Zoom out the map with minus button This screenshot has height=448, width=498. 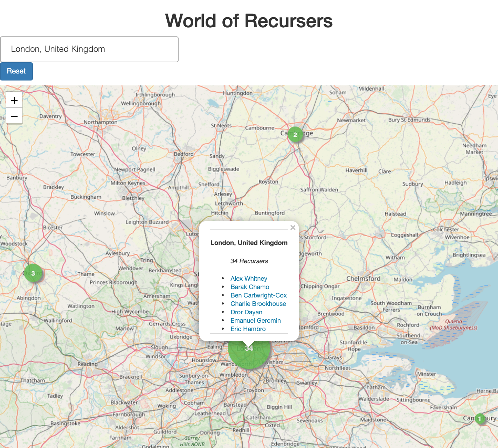(14, 116)
